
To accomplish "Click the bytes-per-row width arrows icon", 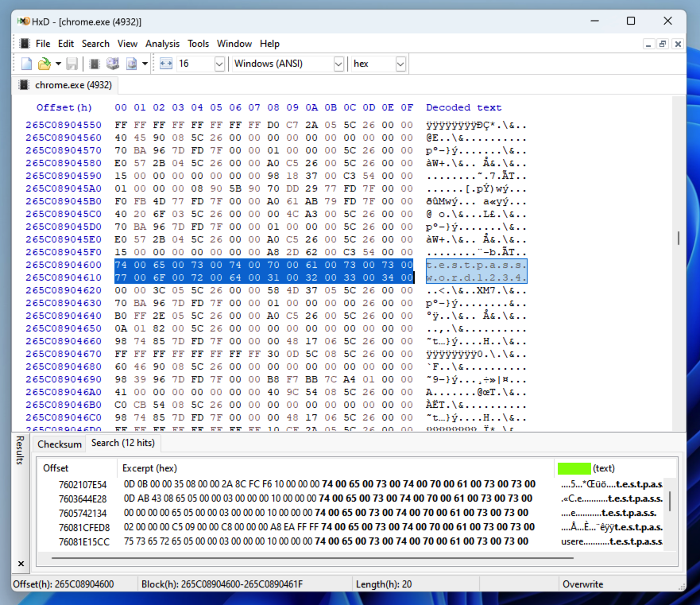I will [166, 64].
